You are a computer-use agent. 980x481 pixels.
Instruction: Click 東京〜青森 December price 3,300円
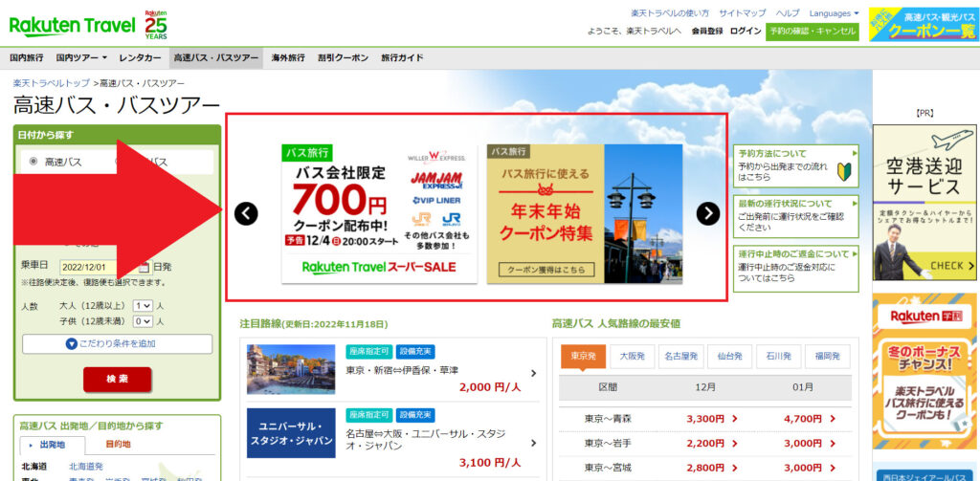[x=712, y=419]
